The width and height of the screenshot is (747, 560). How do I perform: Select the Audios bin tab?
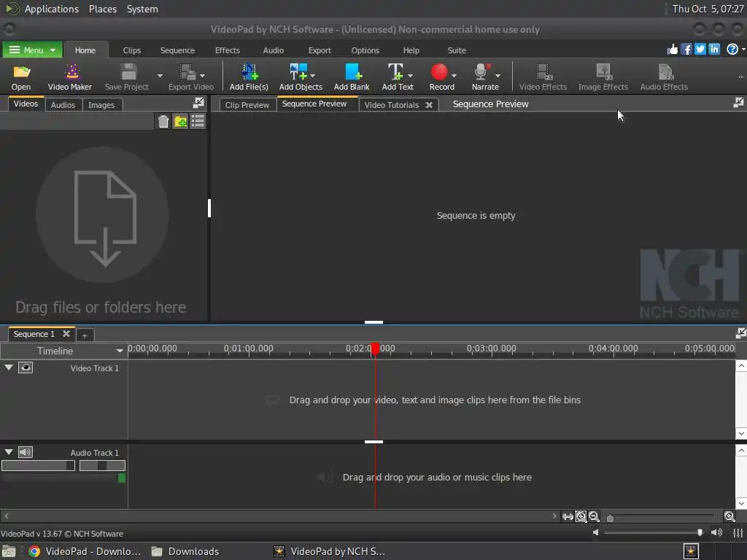point(63,105)
